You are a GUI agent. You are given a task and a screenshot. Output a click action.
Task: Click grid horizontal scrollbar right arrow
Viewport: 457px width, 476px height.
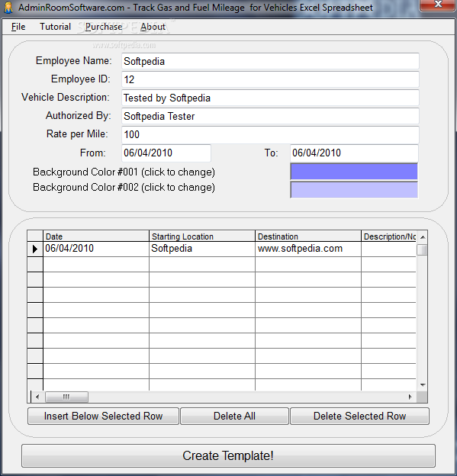point(410,397)
